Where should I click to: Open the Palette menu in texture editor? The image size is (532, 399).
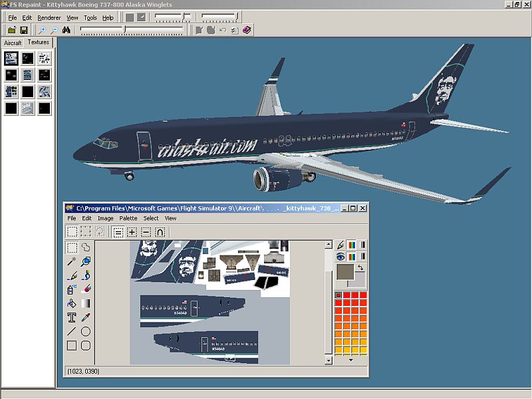point(128,218)
